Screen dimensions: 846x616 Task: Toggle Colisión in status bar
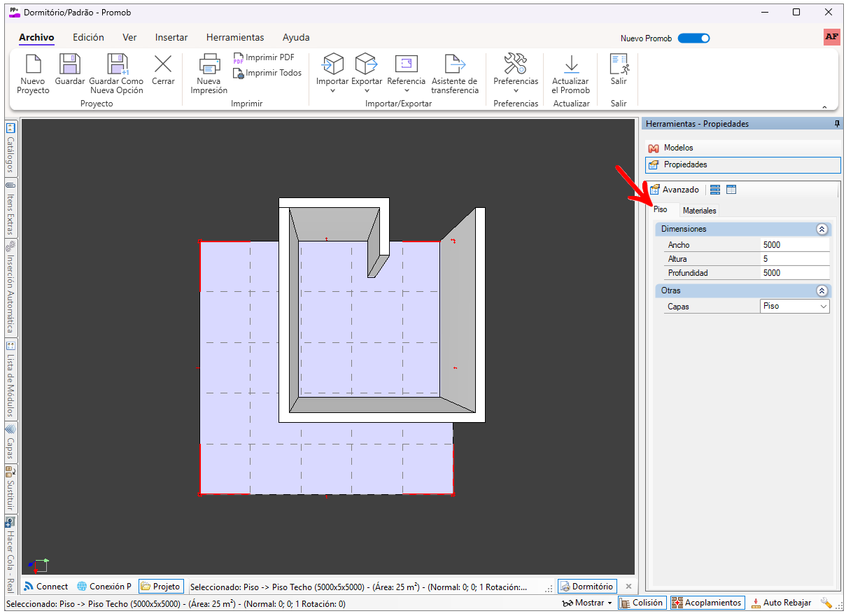pyautogui.click(x=641, y=603)
